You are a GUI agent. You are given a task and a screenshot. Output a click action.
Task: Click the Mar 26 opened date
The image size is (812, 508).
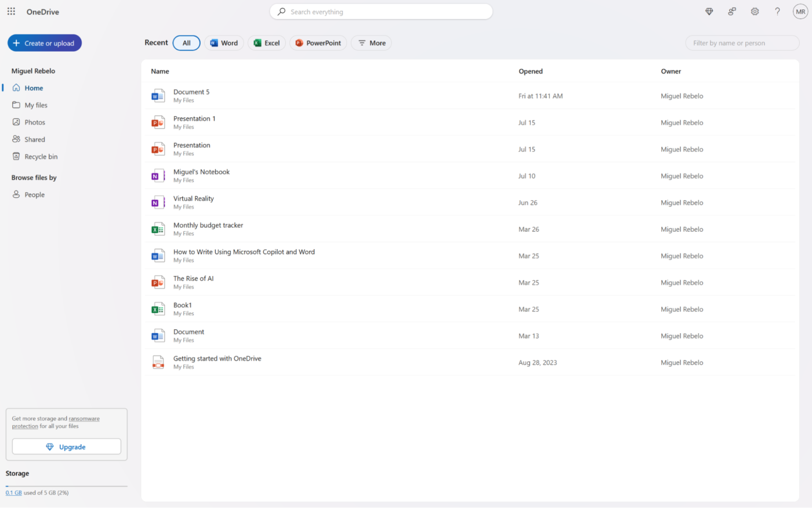(x=529, y=229)
